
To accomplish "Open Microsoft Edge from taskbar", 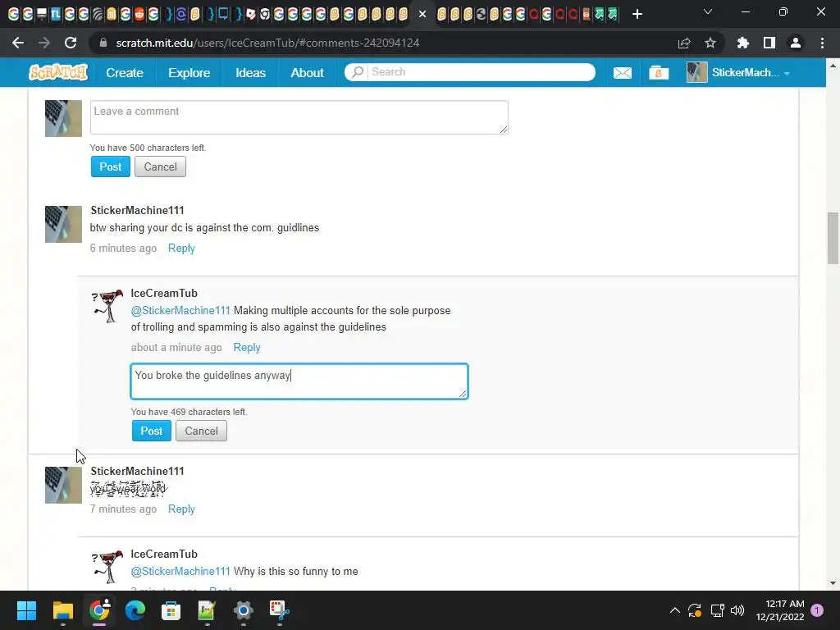I will (135, 610).
